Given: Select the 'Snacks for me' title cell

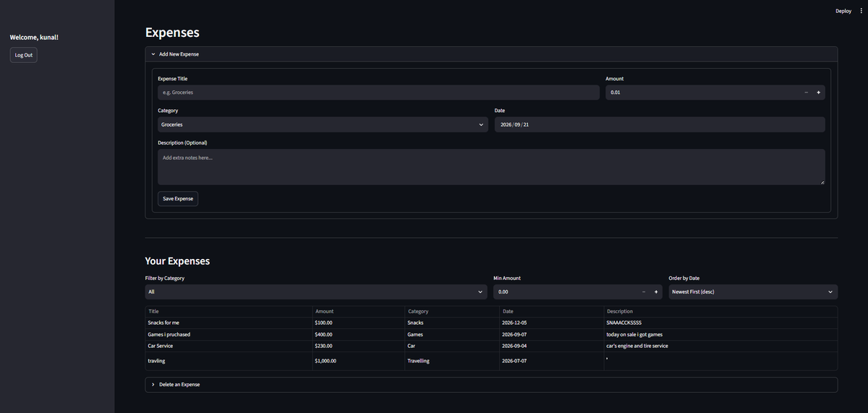Looking at the screenshot, I should click(x=229, y=323).
